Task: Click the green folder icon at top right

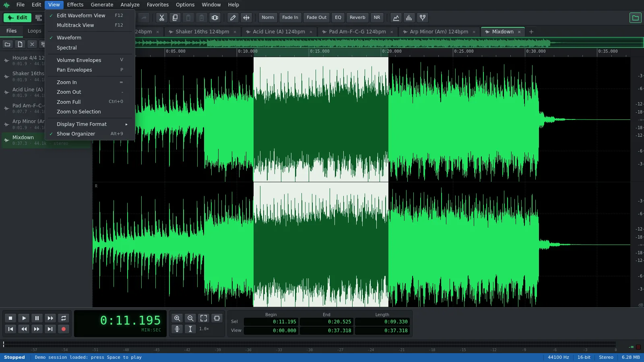Action: pyautogui.click(x=636, y=18)
